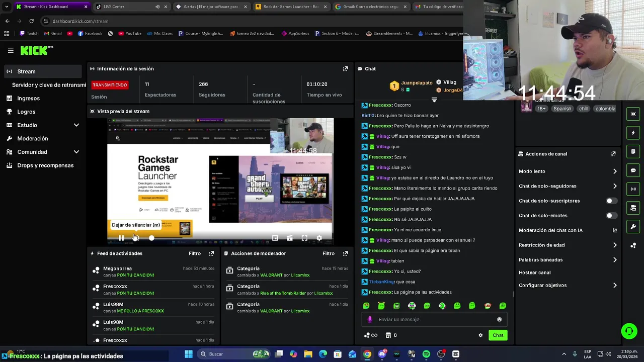The image size is (644, 362).
Task: Expand Chat de solo-seguidores options
Action: 615,186
